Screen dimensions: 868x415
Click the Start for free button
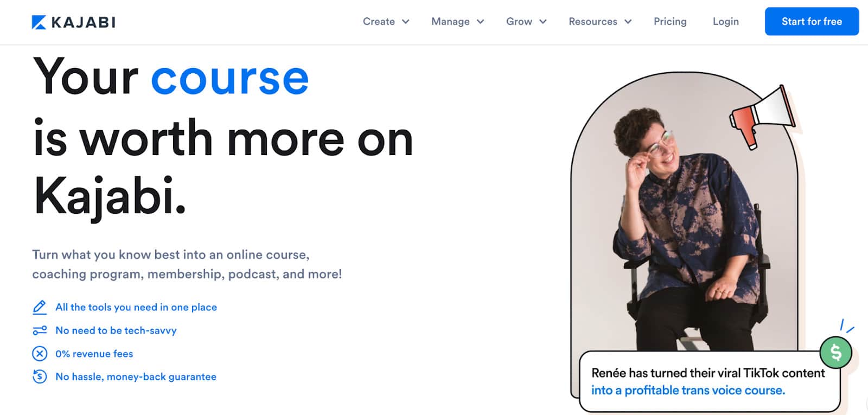click(x=812, y=21)
